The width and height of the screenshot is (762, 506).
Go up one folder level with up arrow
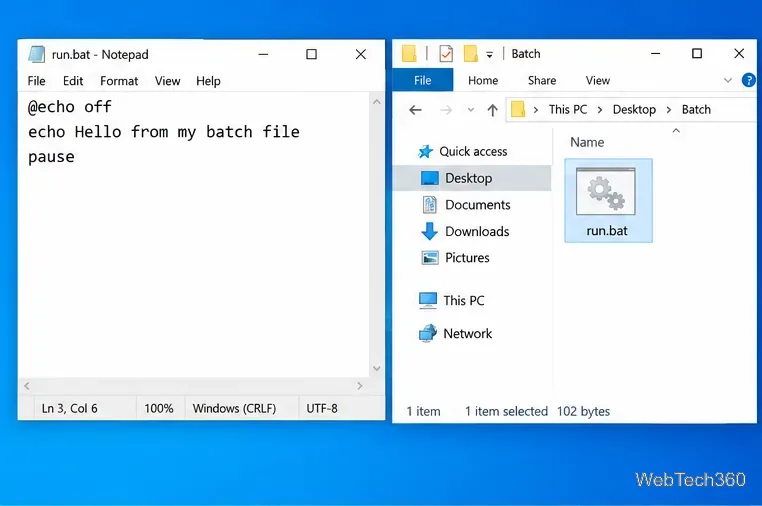[492, 110]
